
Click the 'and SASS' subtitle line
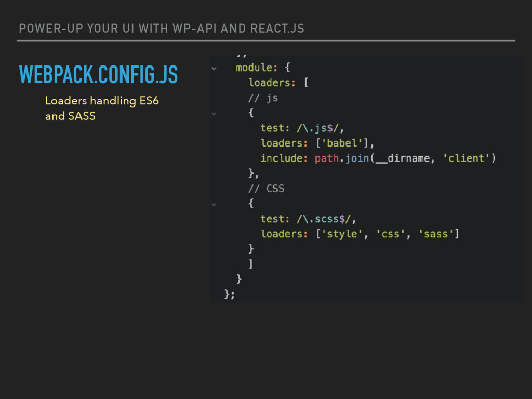coord(70,116)
